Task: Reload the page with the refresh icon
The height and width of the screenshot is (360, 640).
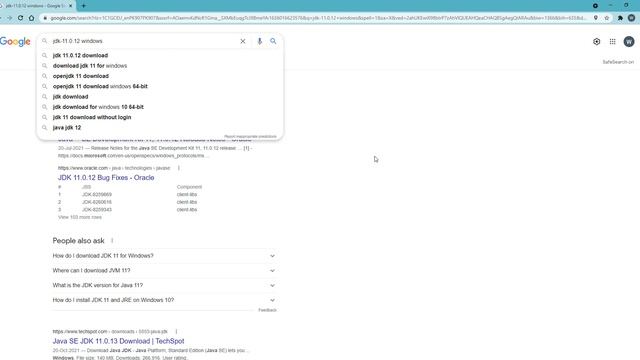Action: (x=20, y=18)
